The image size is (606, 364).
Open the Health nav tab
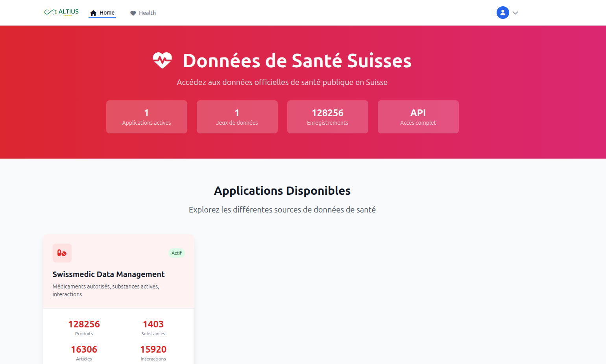pos(143,13)
